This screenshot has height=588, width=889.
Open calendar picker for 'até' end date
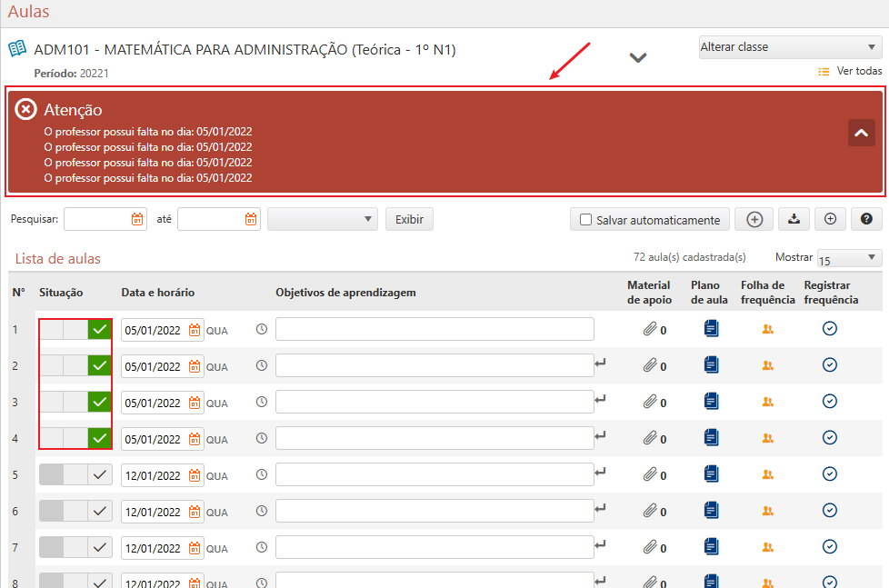(251, 219)
